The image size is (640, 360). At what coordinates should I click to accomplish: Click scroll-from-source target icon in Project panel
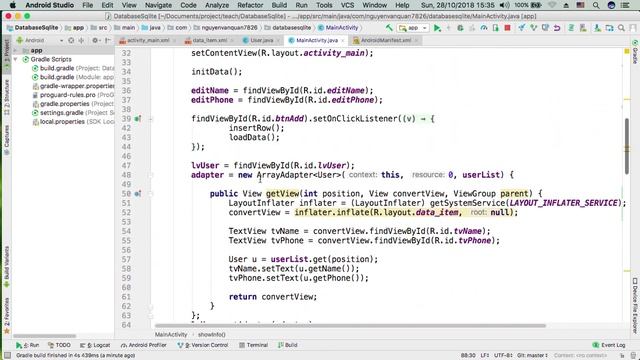point(71,40)
